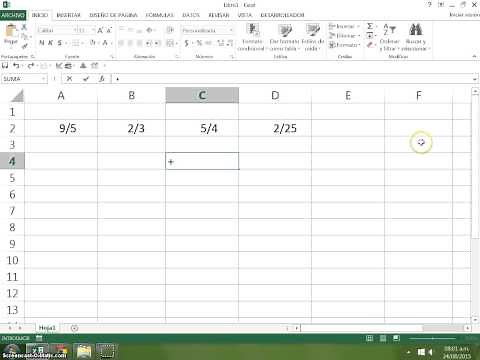Add a new sheet with plus button
This screenshot has width=480, height=360.
74,328
